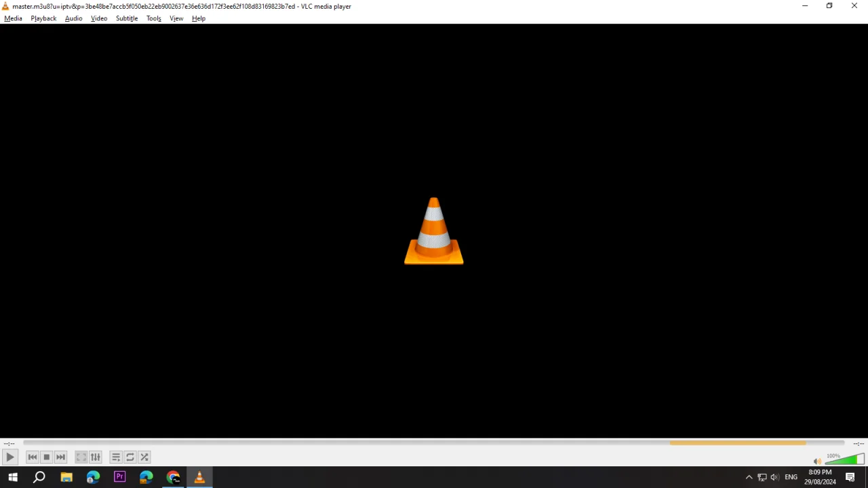Screen dimensions: 868x488
Task: Open File Explorer from taskbar
Action: [66, 477]
